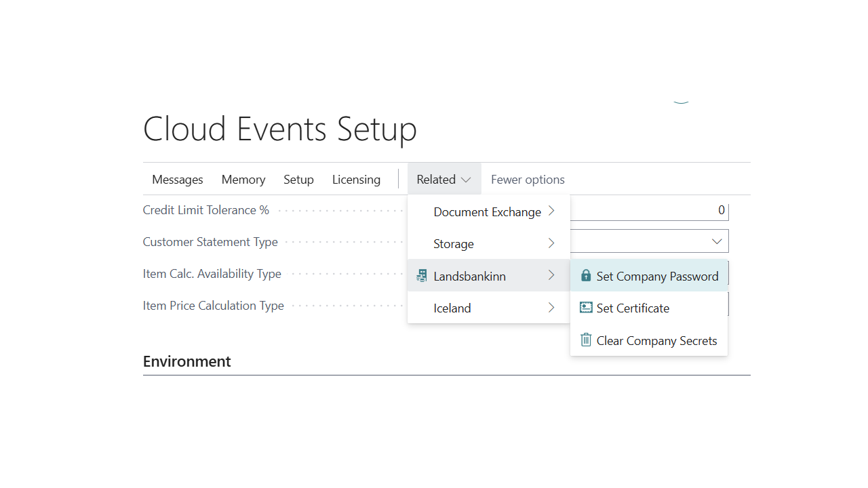The width and height of the screenshot is (868, 488).
Task: Open the Memory menu
Action: tap(243, 180)
